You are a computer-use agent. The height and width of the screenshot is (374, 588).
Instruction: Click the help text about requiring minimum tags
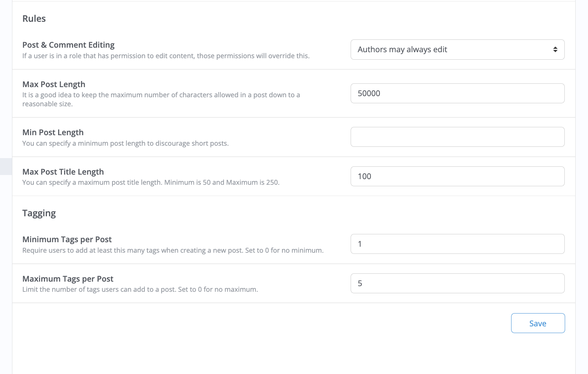click(172, 250)
